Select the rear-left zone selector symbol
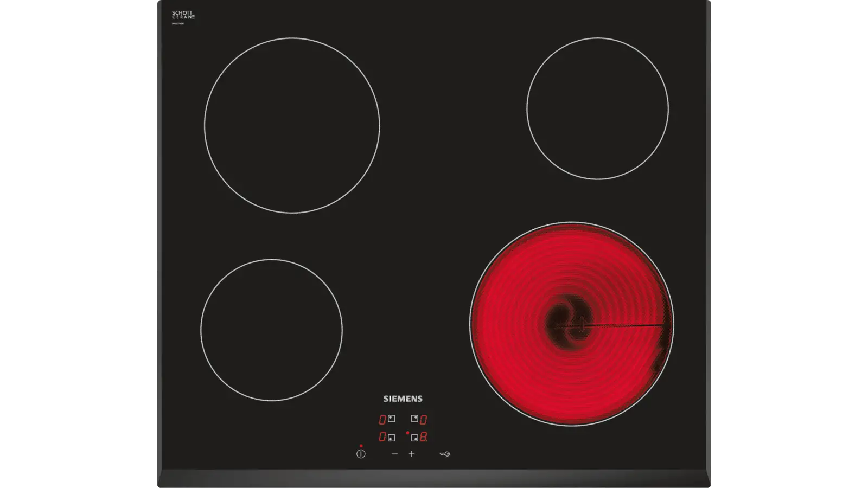This screenshot has height=488, width=868. coord(391,419)
